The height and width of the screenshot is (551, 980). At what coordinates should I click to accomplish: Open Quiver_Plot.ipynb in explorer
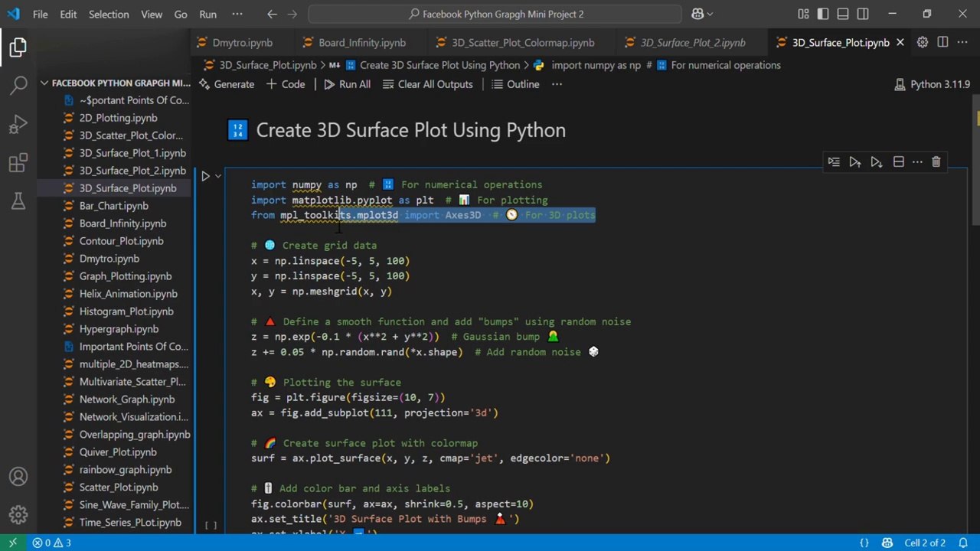point(118,452)
